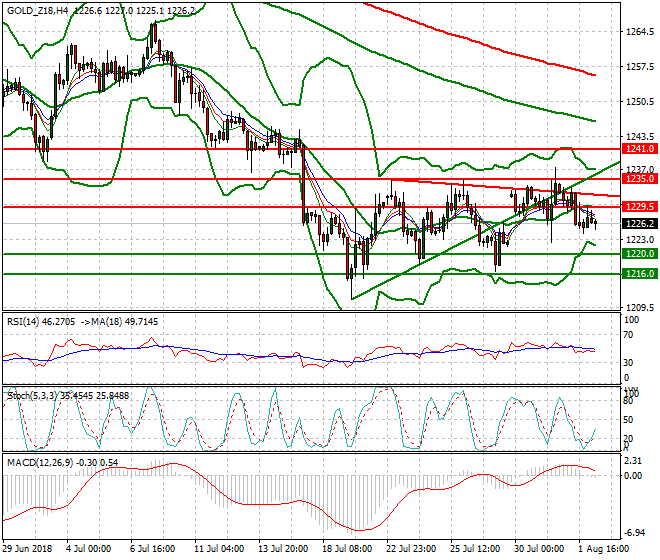660x560 pixels.
Task: Click the 1223.0 price scale value
Action: (x=640, y=240)
